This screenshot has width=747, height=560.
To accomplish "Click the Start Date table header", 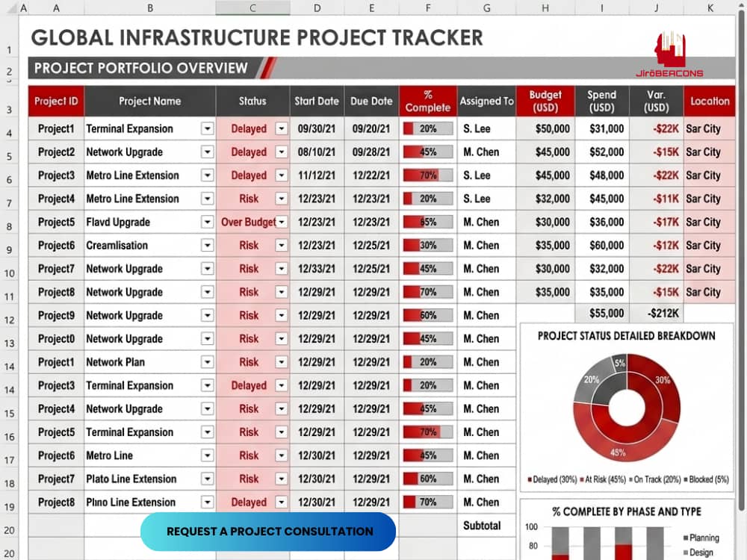I will click(317, 101).
